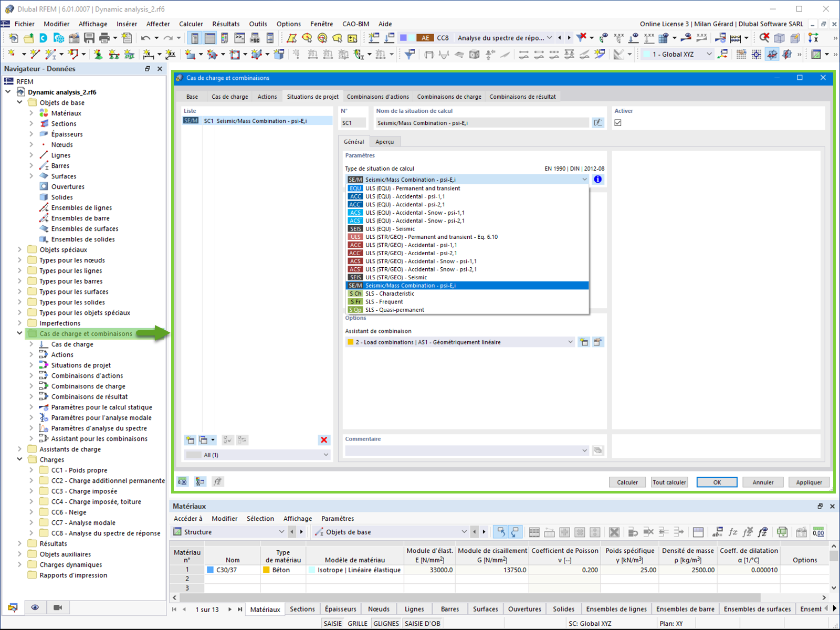840x630 pixels.
Task: Click the Isotrope model color swatch
Action: (x=312, y=570)
